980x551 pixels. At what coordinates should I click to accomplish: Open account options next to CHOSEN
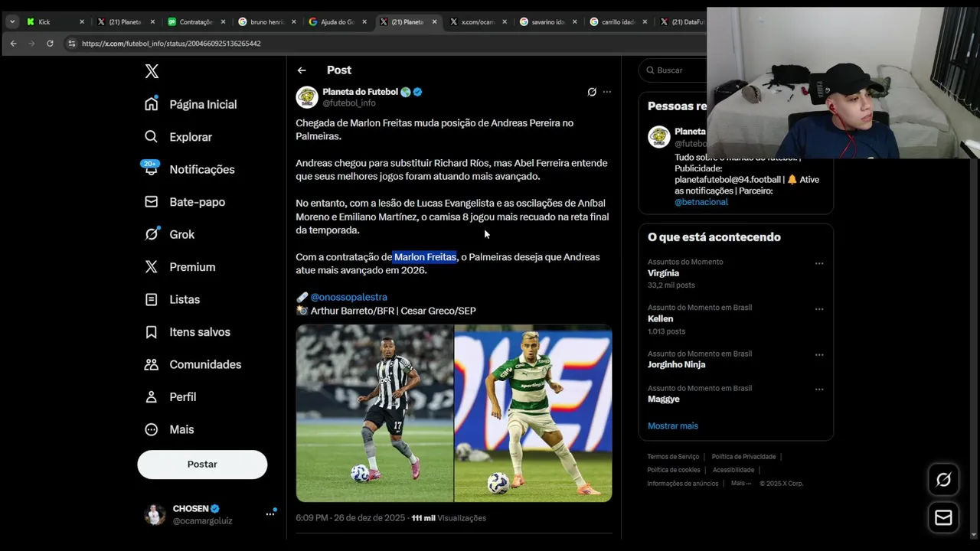point(270,514)
